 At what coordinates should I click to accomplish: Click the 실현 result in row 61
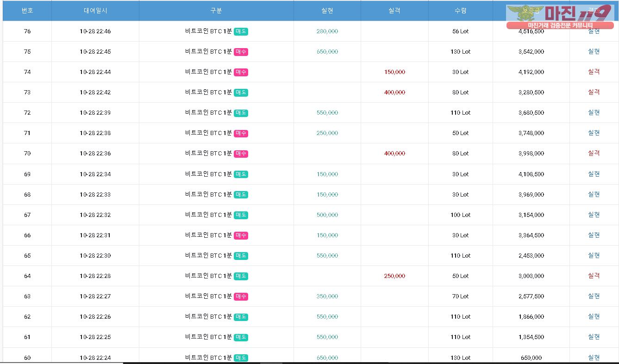(x=594, y=337)
